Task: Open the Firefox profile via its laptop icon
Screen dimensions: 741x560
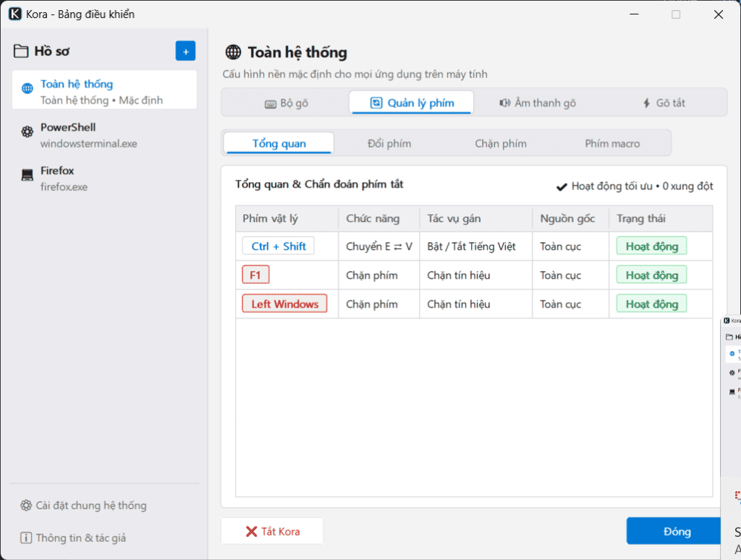Action: pyautogui.click(x=27, y=175)
